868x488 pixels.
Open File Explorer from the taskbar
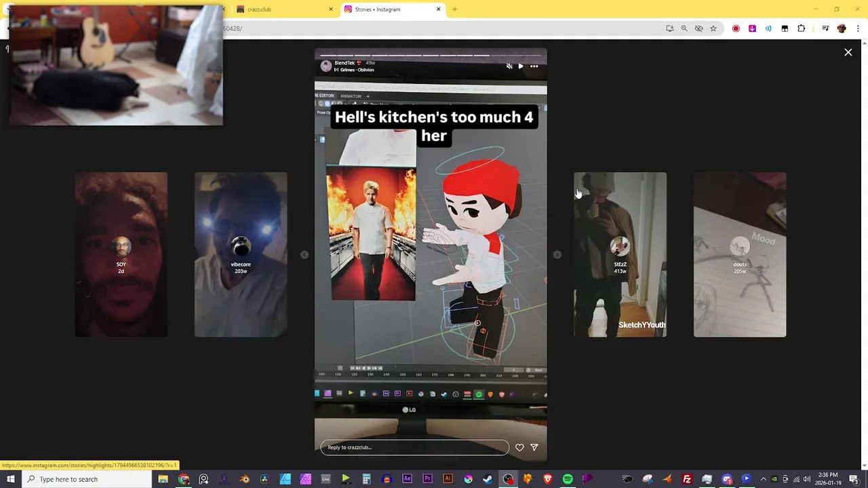coord(163,479)
